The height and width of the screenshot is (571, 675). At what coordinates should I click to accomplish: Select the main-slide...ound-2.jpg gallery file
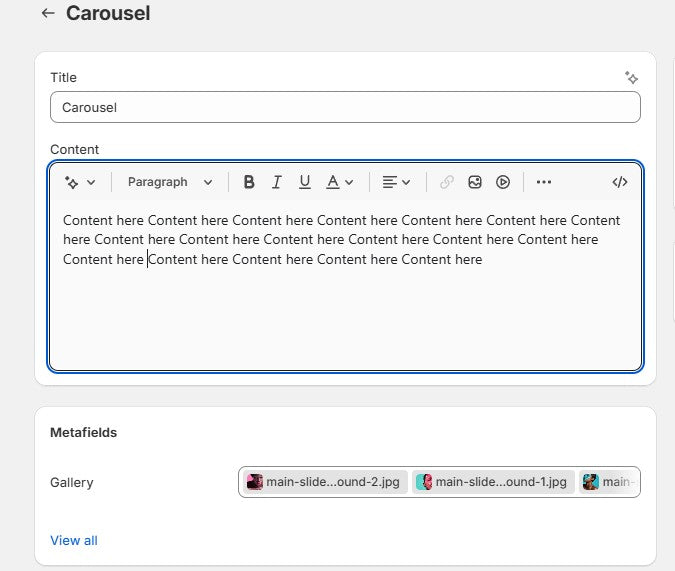324,482
